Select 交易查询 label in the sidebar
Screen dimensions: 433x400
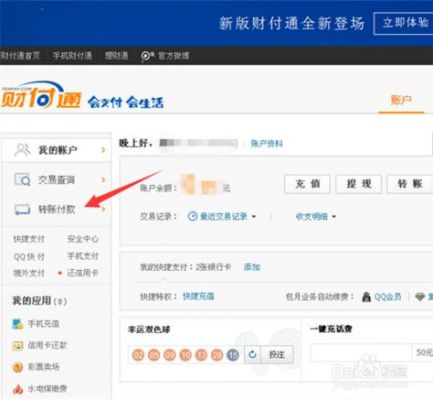click(56, 180)
